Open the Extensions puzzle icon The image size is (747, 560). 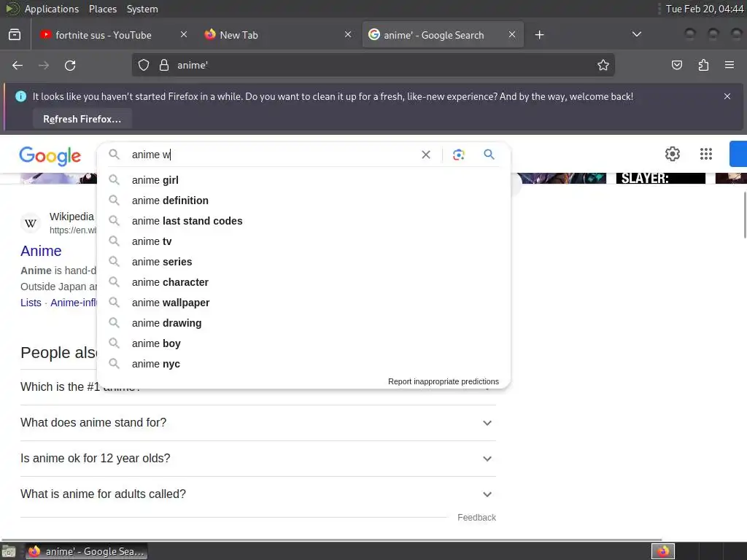(x=703, y=65)
